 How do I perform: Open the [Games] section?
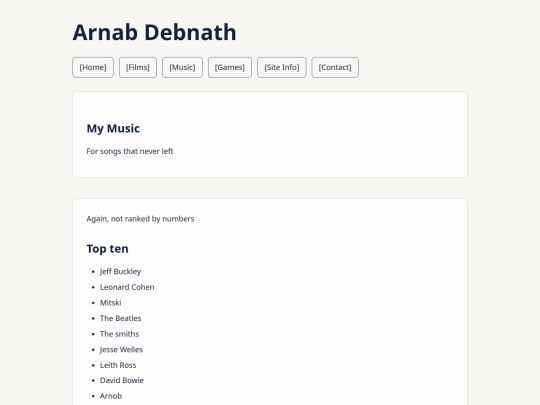click(230, 68)
